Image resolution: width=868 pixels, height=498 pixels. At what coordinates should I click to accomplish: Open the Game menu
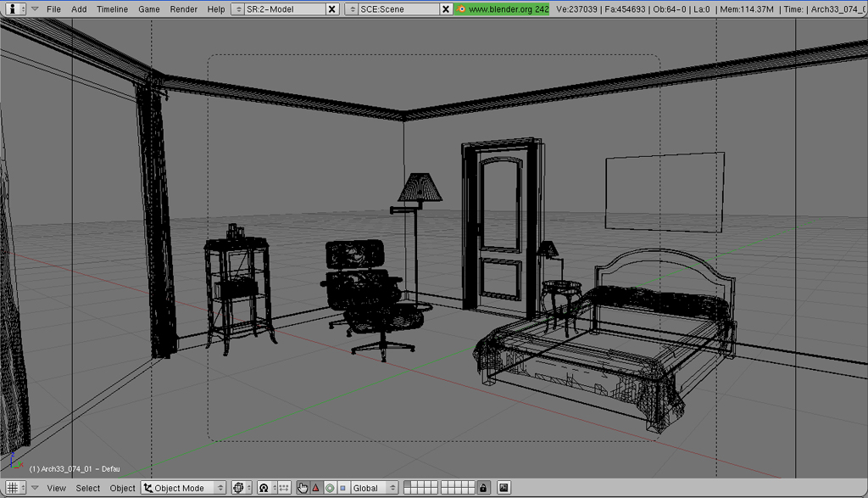coord(149,8)
